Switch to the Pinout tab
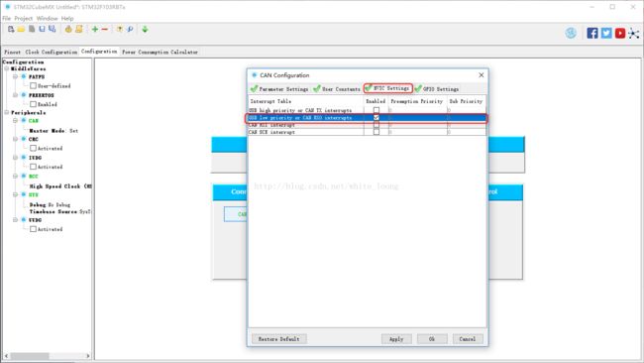 [12, 52]
